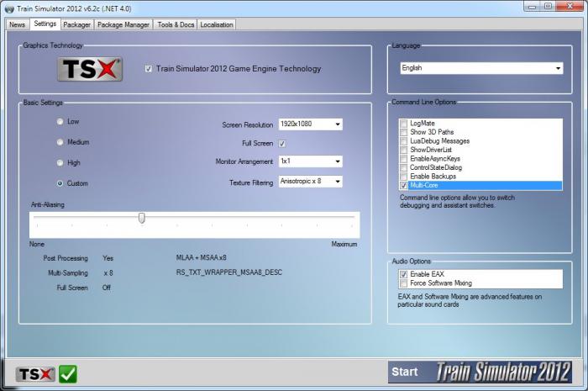Open the Localisation tab
Image resolution: width=588 pixels, height=391 pixels.
(x=217, y=24)
